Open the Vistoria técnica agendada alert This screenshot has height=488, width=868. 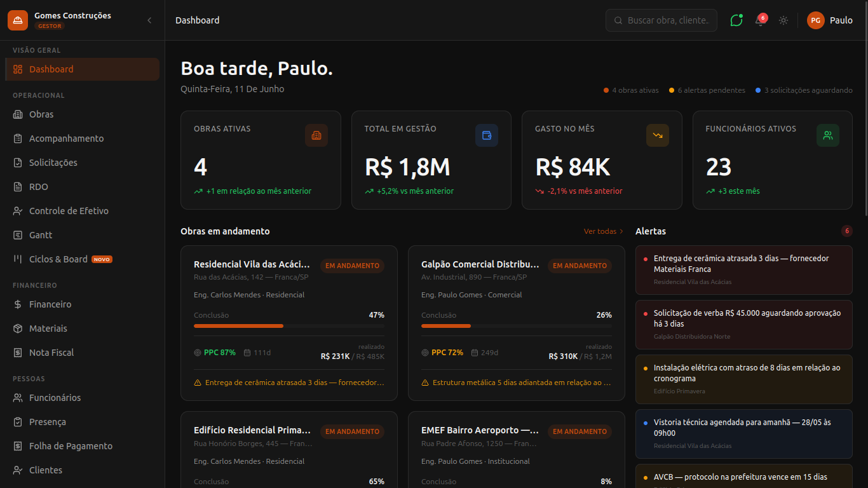(x=744, y=434)
